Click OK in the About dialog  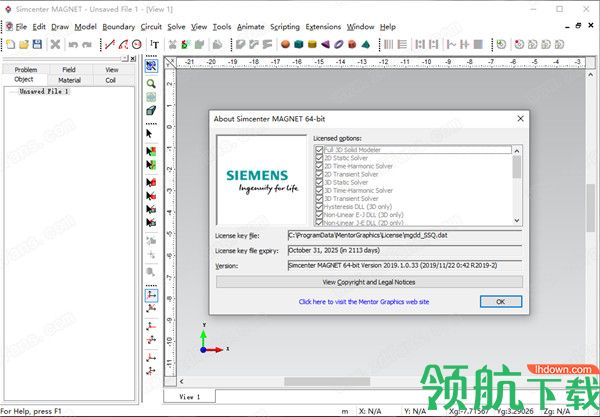(x=501, y=301)
